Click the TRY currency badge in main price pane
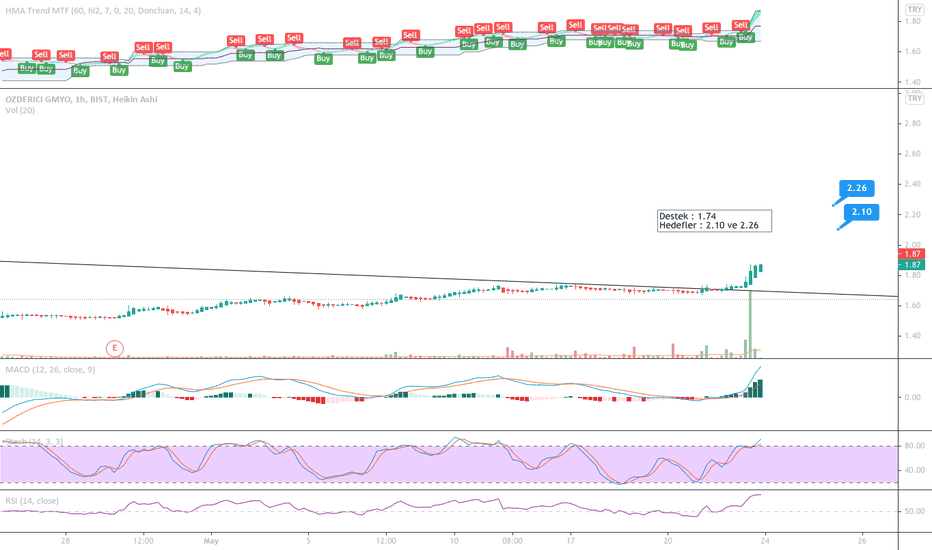 tap(915, 98)
